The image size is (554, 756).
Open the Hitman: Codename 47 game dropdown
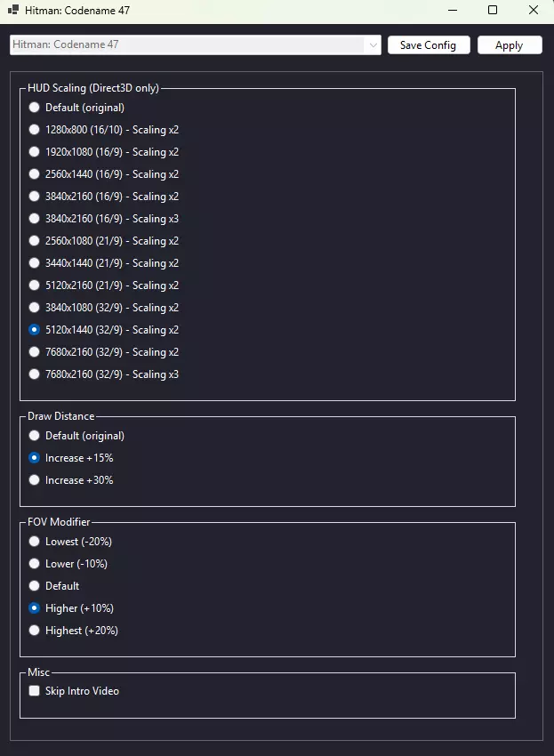195,44
